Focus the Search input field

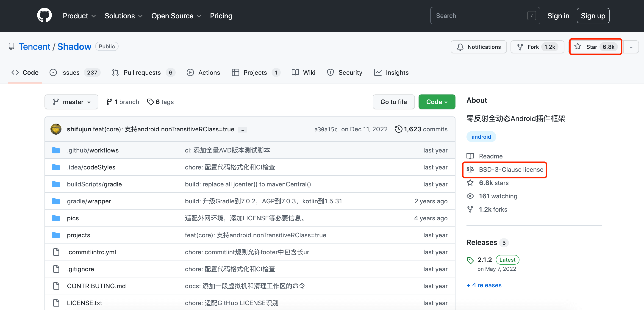click(x=485, y=16)
